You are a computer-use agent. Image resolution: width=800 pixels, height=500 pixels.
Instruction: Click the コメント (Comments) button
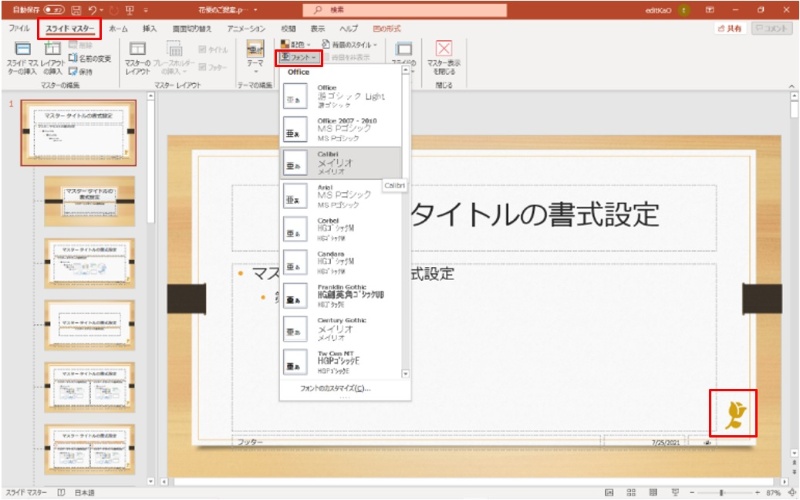coord(771,29)
